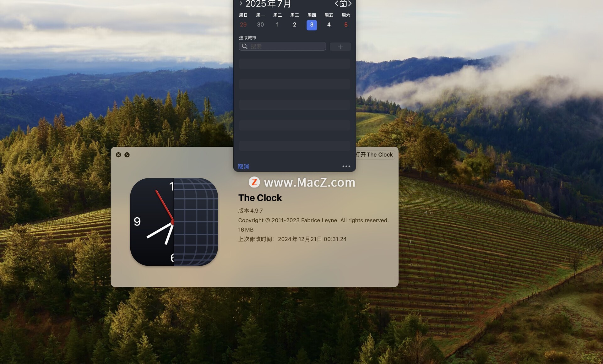603x364 pixels.
Task: Click the plus add city button
Action: coord(340,47)
